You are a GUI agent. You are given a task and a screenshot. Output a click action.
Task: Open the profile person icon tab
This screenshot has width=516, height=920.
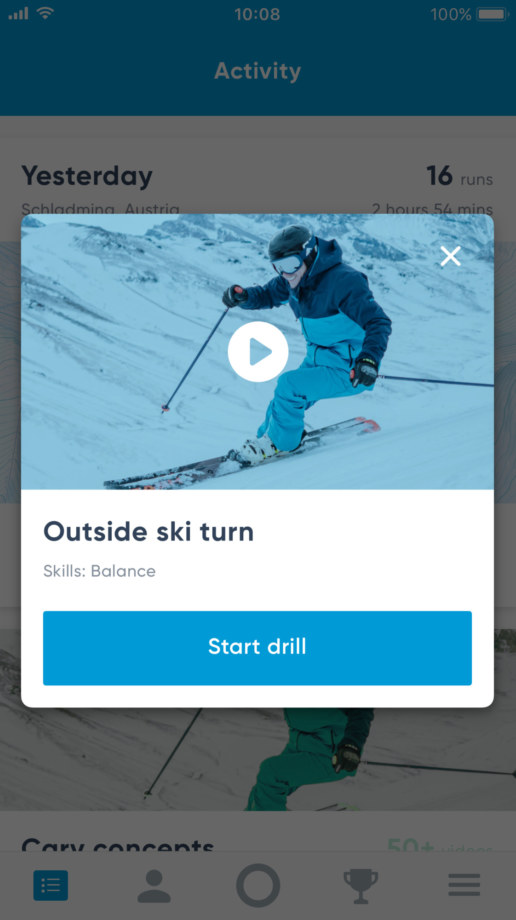click(x=154, y=885)
